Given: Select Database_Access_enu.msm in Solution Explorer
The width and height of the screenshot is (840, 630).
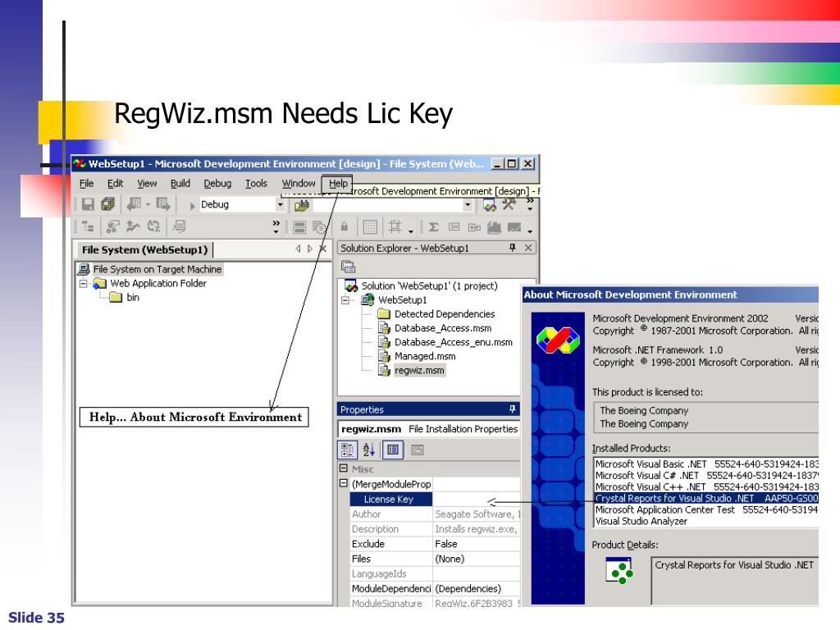Looking at the screenshot, I should [453, 342].
